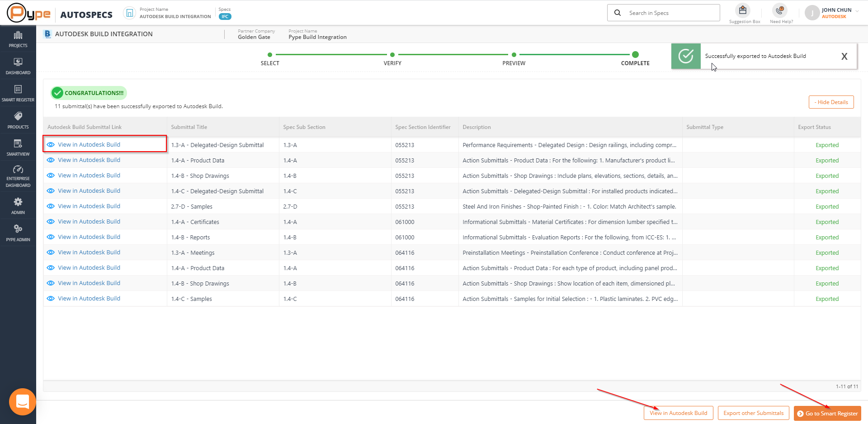
Task: Click the 1-11 of 11 pagination text
Action: (x=847, y=386)
